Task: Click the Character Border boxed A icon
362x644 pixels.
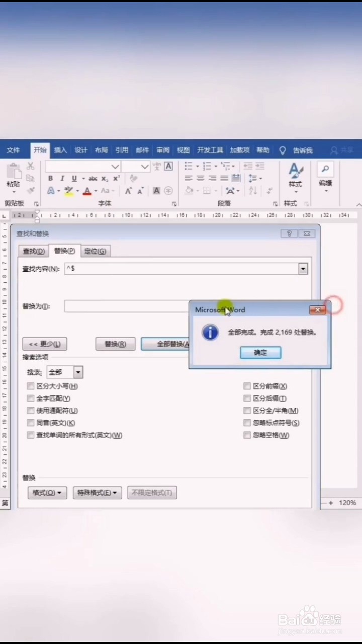Action: click(x=168, y=166)
